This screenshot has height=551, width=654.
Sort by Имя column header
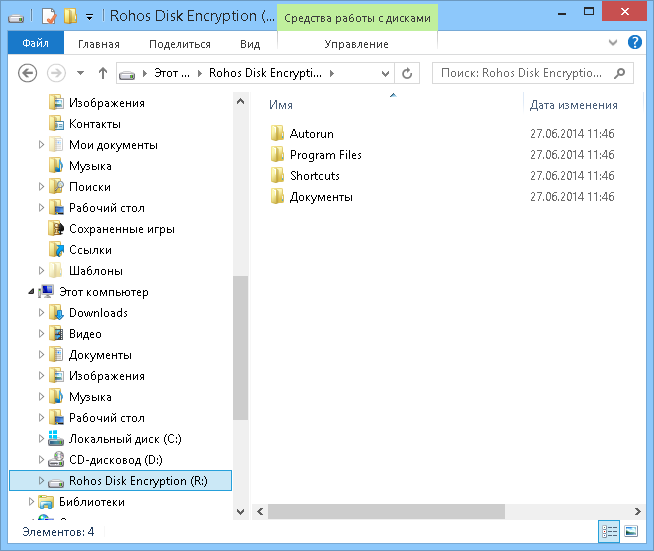point(281,105)
